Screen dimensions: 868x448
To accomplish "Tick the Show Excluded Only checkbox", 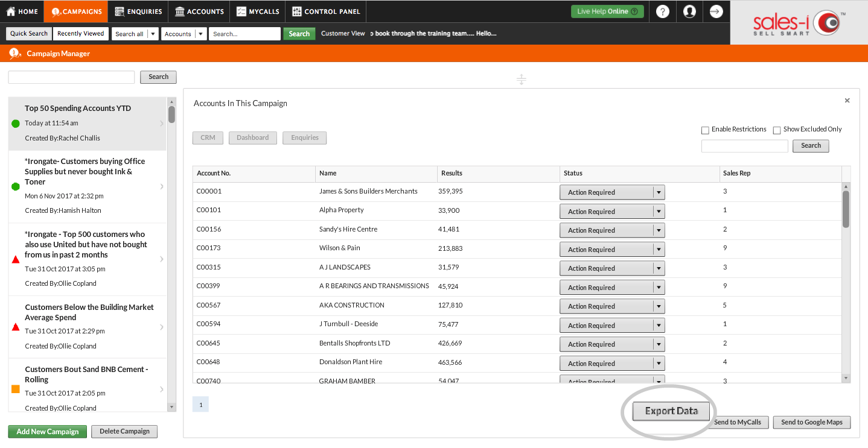I will point(777,130).
